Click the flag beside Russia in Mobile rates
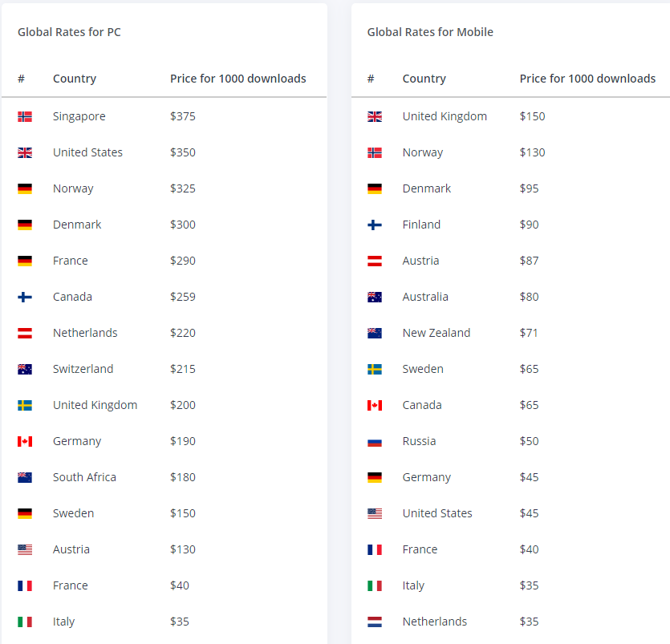This screenshot has height=644, width=670. tap(375, 441)
